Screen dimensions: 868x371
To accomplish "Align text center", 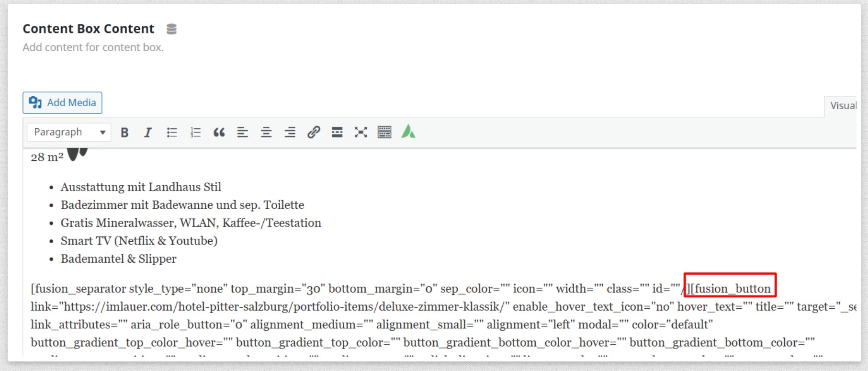I will click(266, 133).
